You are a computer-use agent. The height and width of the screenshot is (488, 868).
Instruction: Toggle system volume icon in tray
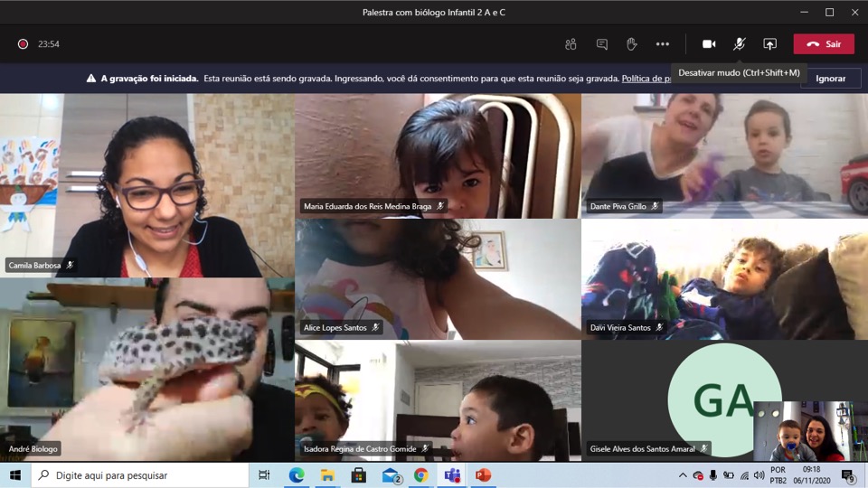click(x=759, y=475)
